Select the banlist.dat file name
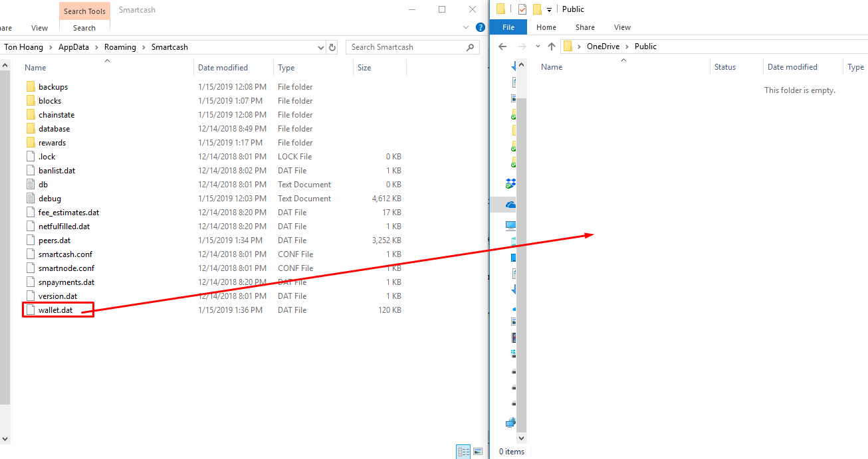Viewport: 868px width, 459px height. [x=57, y=171]
